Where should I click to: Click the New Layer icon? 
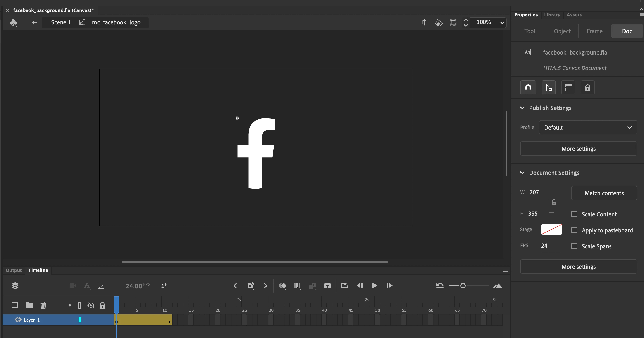[x=15, y=305]
